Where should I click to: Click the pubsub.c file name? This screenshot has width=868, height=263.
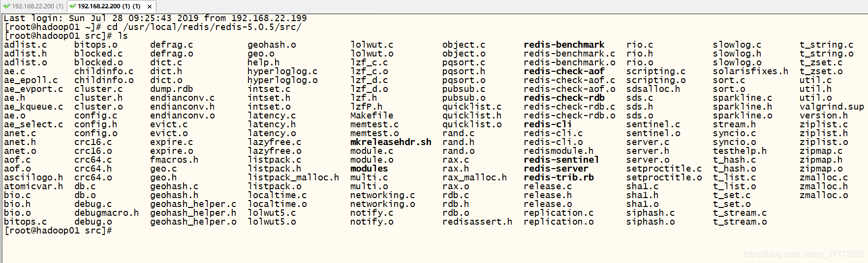coord(464,89)
